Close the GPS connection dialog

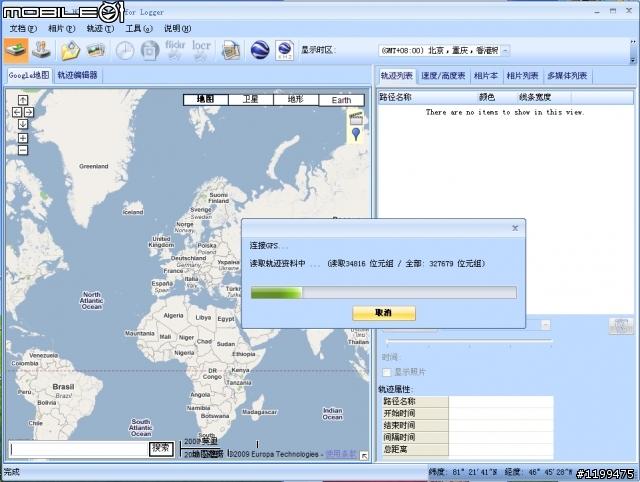click(515, 228)
